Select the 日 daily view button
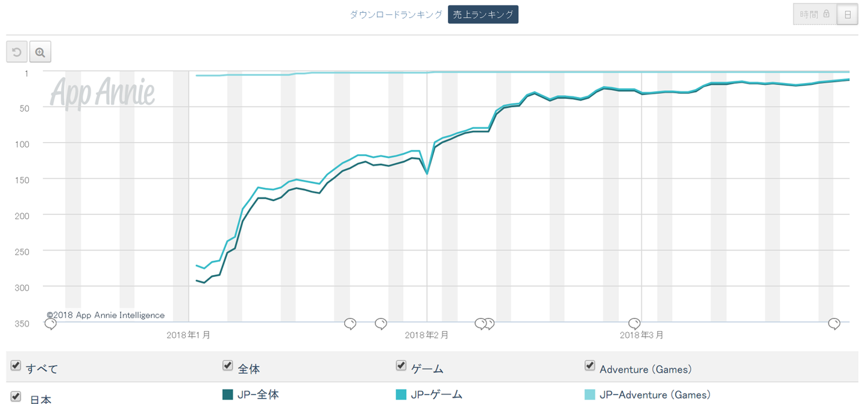The width and height of the screenshot is (868, 404). (x=848, y=15)
